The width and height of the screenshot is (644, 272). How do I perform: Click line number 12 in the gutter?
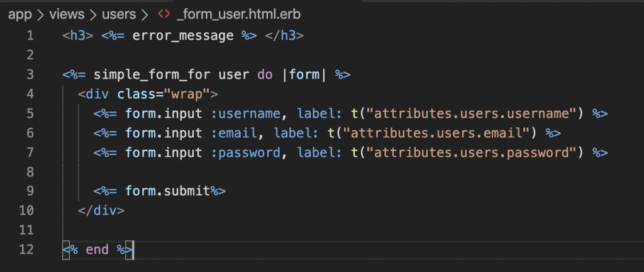(26, 250)
